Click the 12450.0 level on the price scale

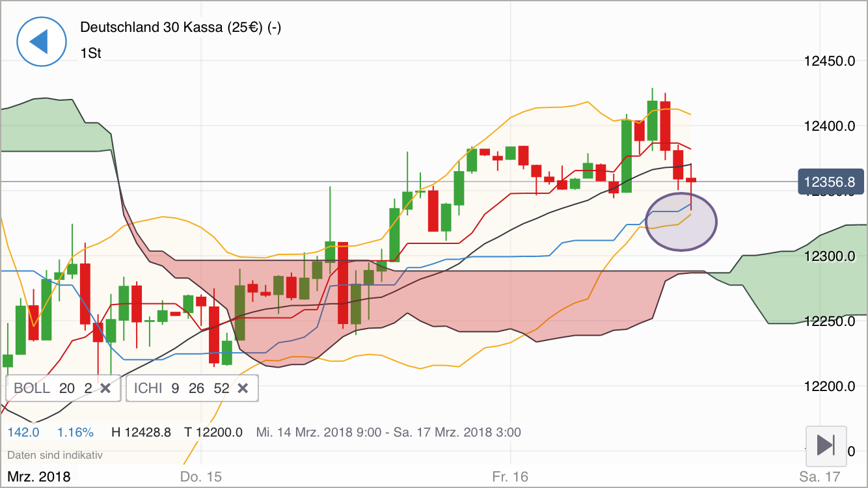point(830,61)
